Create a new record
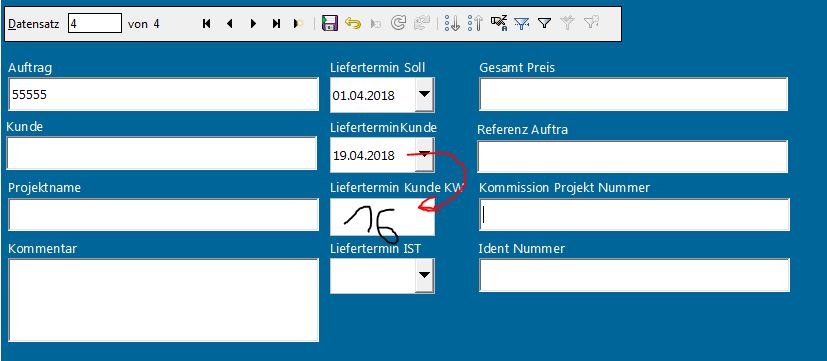827x361 pixels. (299, 24)
